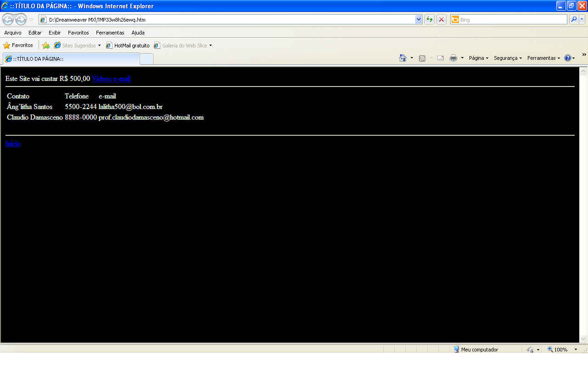The height and width of the screenshot is (368, 588).
Task: Open a new blank tab
Action: coord(147,59)
